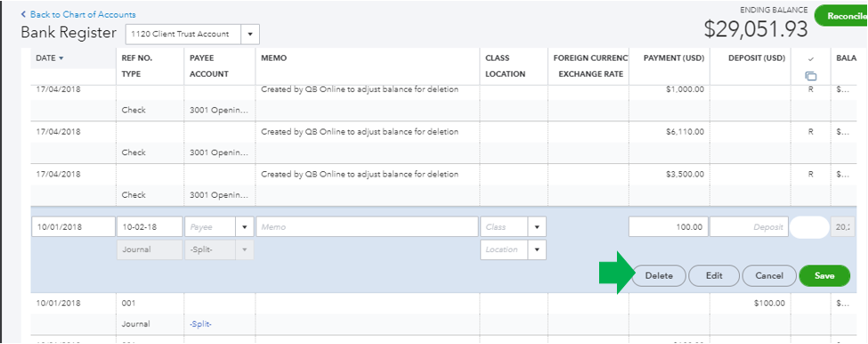The width and height of the screenshot is (868, 344).
Task: Click the Back to Chart of Accounts link
Action: click(x=78, y=14)
